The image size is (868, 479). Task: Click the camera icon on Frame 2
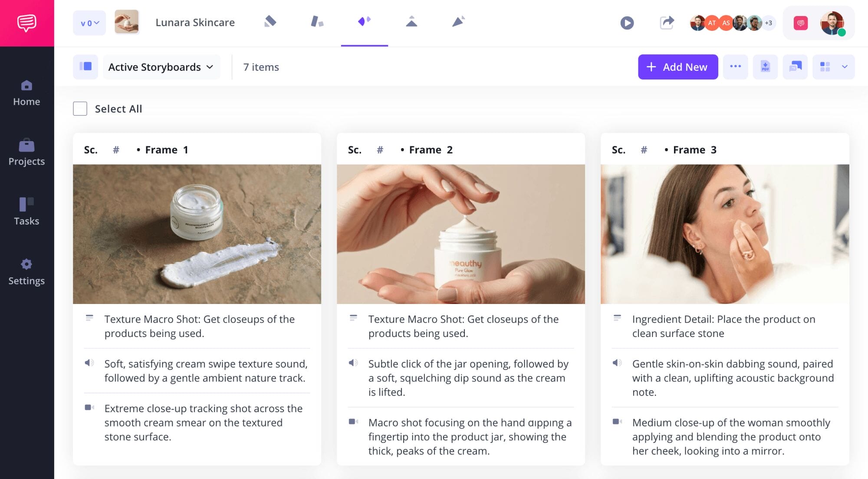(x=354, y=421)
